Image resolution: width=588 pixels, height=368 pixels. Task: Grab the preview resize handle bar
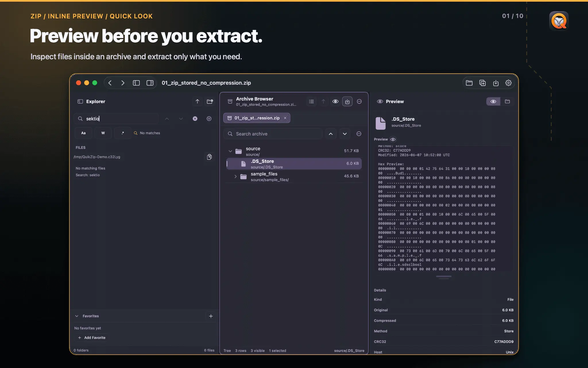444,276
